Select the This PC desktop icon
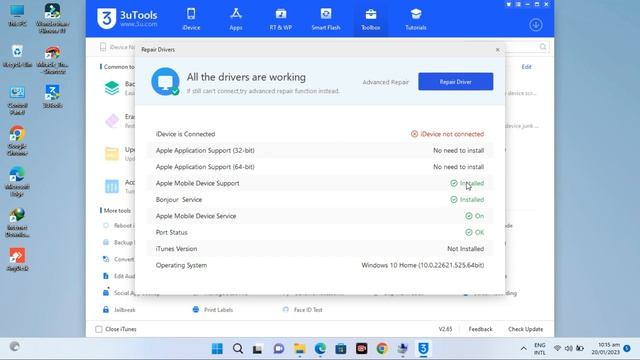The width and height of the screenshot is (640, 360). pos(17,16)
